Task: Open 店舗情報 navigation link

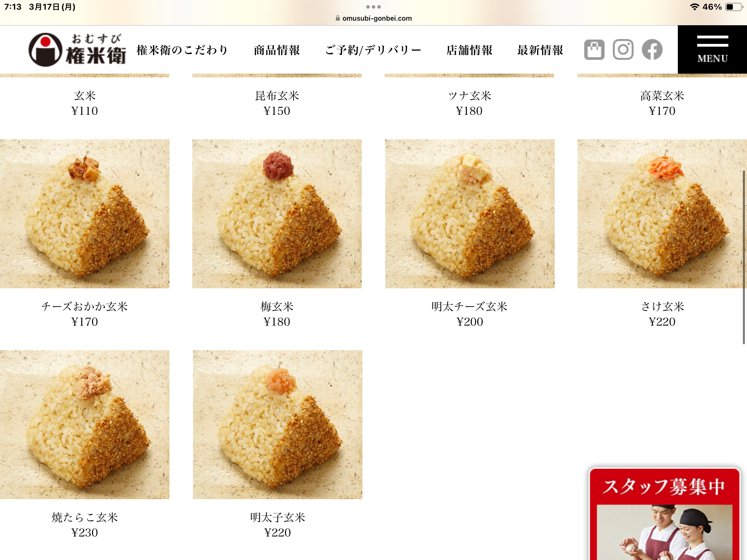Action: (469, 50)
